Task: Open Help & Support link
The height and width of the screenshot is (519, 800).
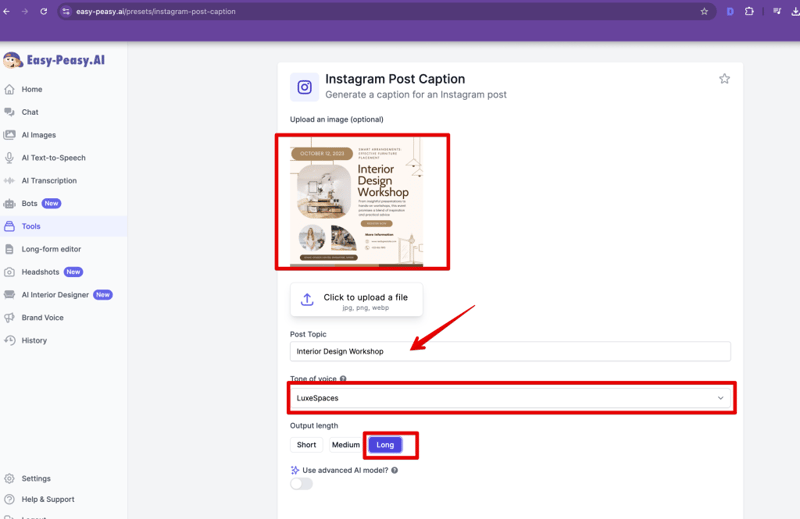Action: pos(48,499)
